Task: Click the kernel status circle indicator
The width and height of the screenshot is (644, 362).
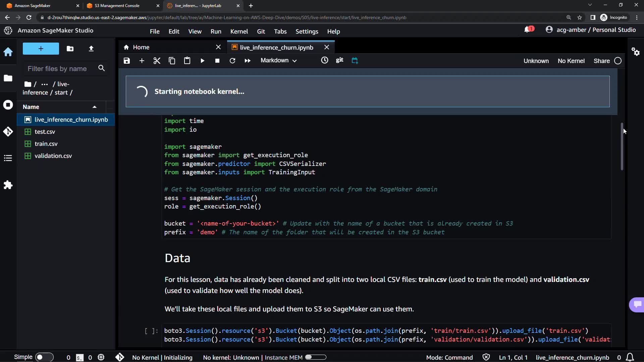Action: click(x=618, y=61)
